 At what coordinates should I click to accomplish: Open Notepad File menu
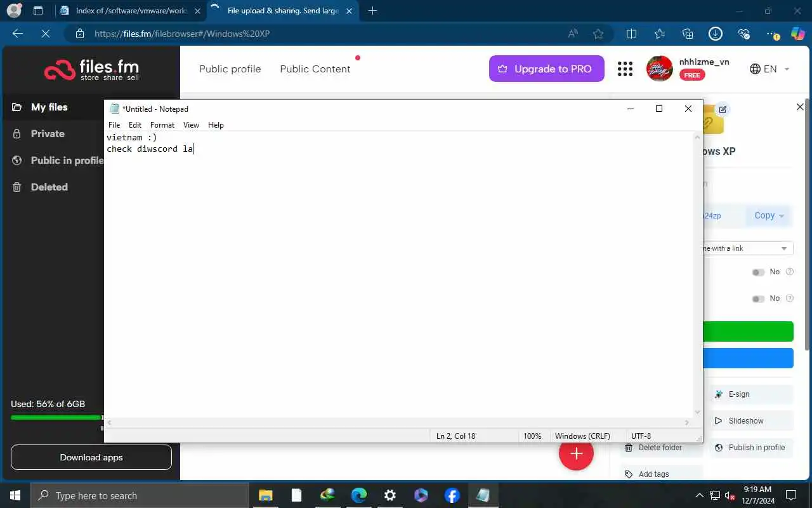(114, 125)
